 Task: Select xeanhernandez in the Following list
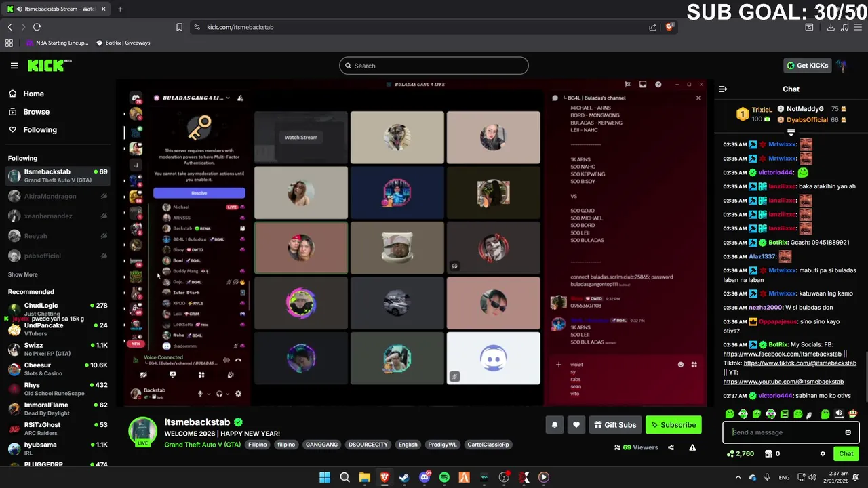tap(58, 216)
